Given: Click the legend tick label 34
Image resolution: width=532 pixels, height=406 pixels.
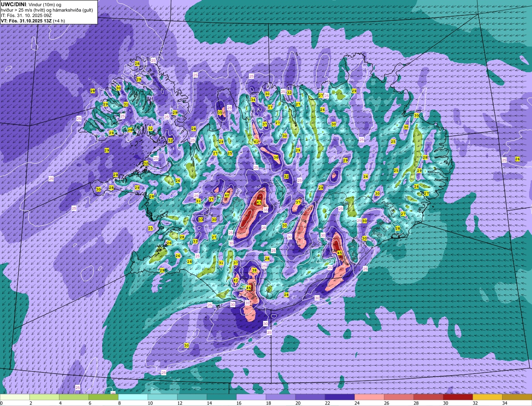Looking at the screenshot, I should pyautogui.click(x=505, y=403).
